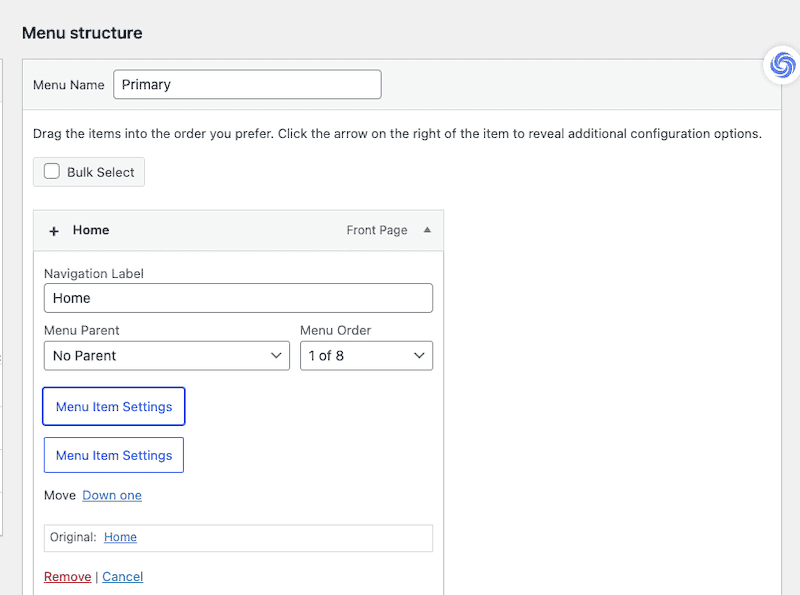The image size is (800, 595).
Task: Click the lower Menu Item Settings button
Action: pyautogui.click(x=114, y=455)
